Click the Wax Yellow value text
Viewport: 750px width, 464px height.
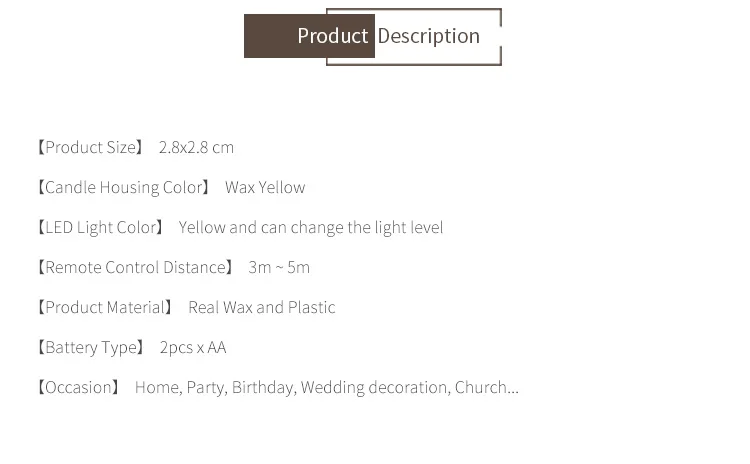(x=265, y=187)
